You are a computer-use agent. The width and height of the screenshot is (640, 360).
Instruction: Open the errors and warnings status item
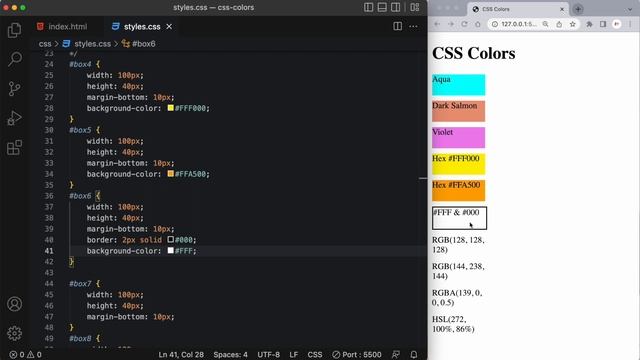click(25, 354)
